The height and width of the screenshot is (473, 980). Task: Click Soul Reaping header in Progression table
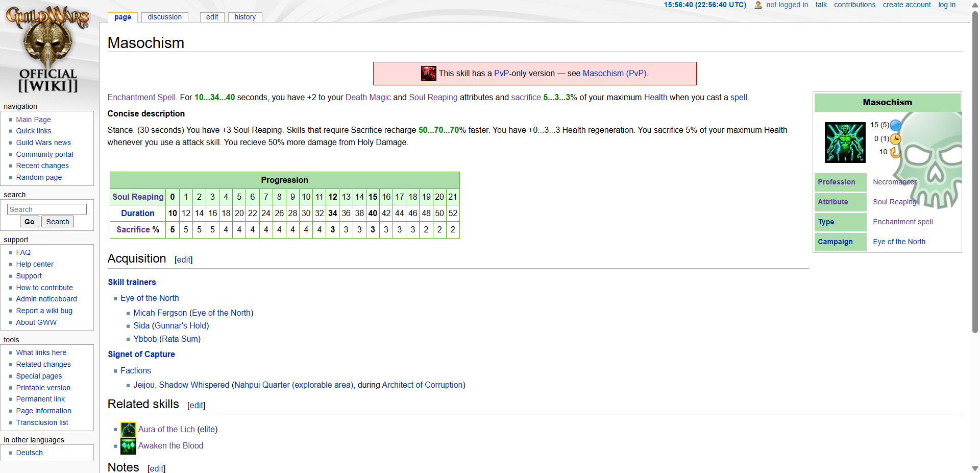[138, 197]
